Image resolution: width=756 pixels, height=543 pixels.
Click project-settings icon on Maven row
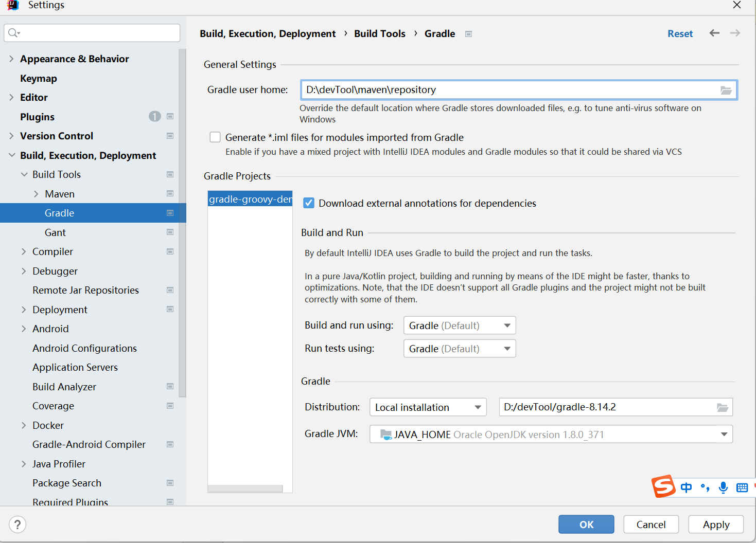(x=170, y=194)
